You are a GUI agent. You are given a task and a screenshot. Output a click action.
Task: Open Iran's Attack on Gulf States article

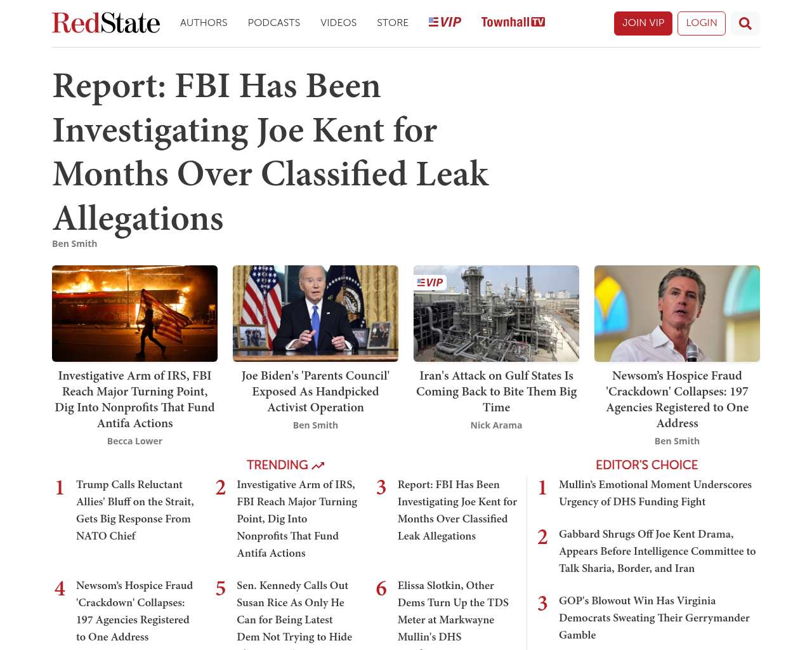496,391
